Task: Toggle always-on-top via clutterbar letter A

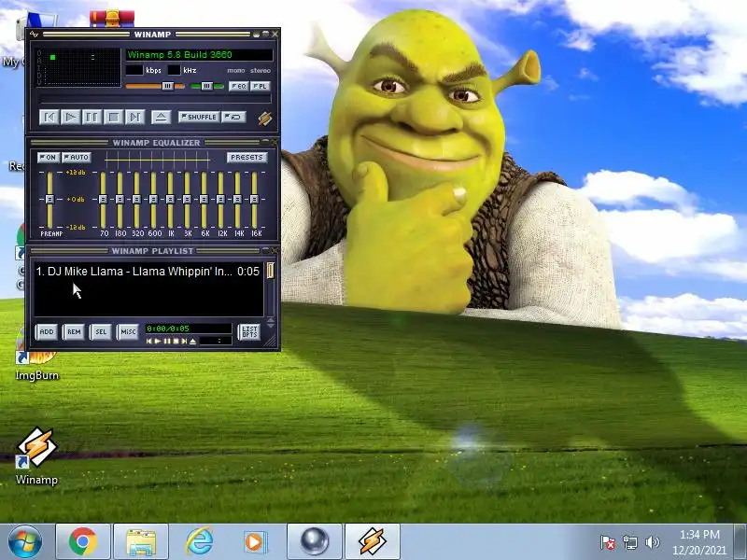Action: click(x=39, y=61)
